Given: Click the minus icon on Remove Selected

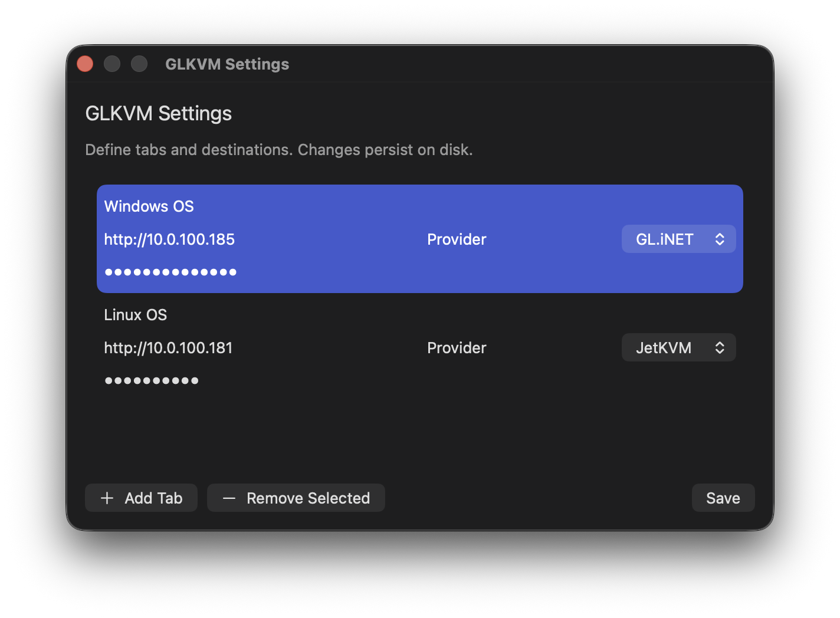Looking at the screenshot, I should [229, 498].
